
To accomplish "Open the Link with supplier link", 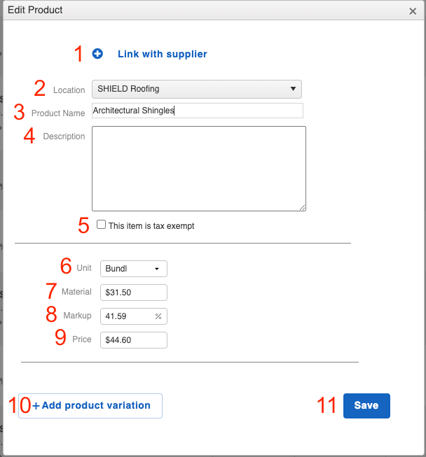I will [162, 54].
